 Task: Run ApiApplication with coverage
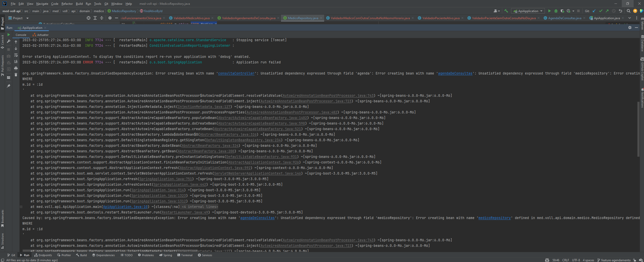pos(562,11)
